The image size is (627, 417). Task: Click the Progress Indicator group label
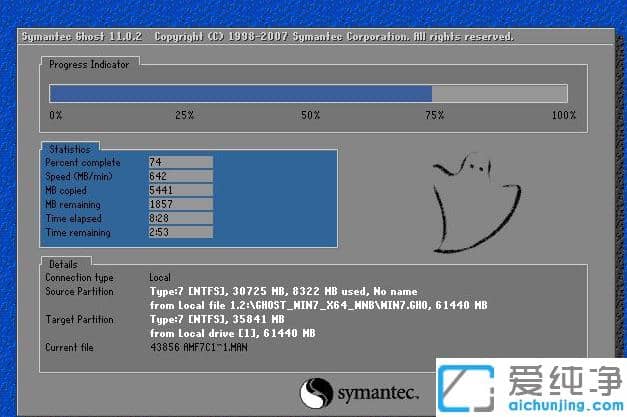tap(91, 64)
